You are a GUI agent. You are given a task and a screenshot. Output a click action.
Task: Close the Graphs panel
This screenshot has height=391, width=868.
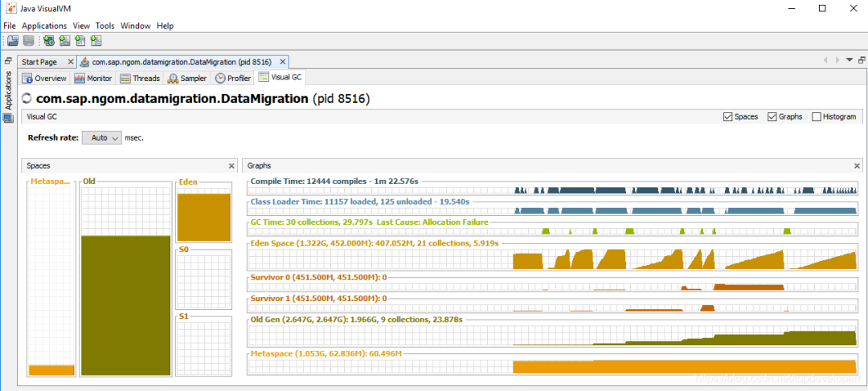857,165
